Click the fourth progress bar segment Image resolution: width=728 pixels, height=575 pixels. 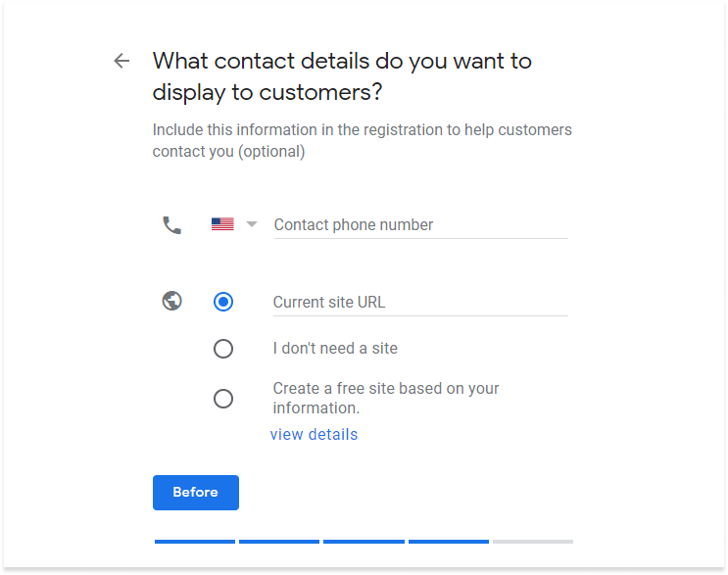tap(449, 541)
